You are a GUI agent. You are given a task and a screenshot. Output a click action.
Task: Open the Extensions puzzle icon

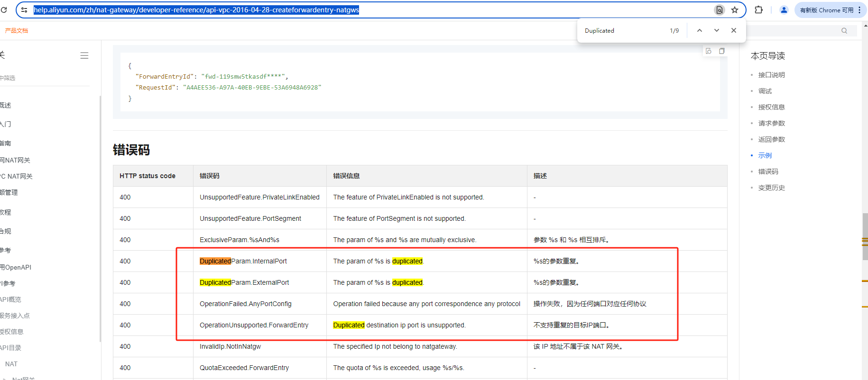[758, 10]
